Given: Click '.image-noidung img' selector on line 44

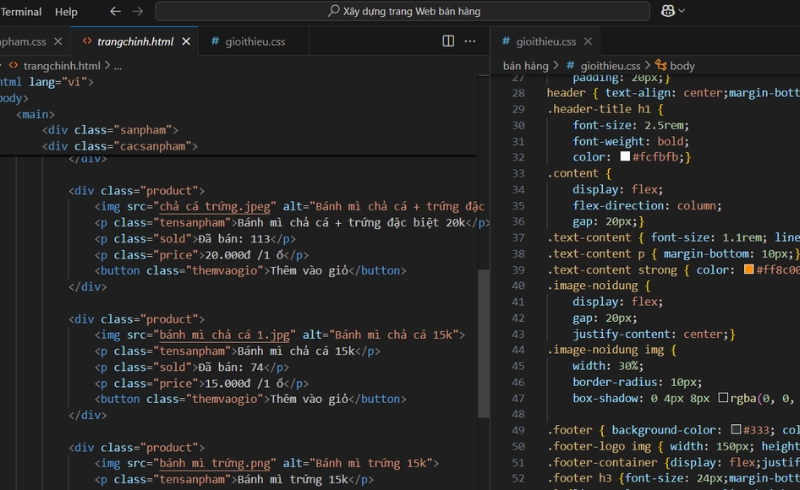Looking at the screenshot, I should [x=606, y=350].
